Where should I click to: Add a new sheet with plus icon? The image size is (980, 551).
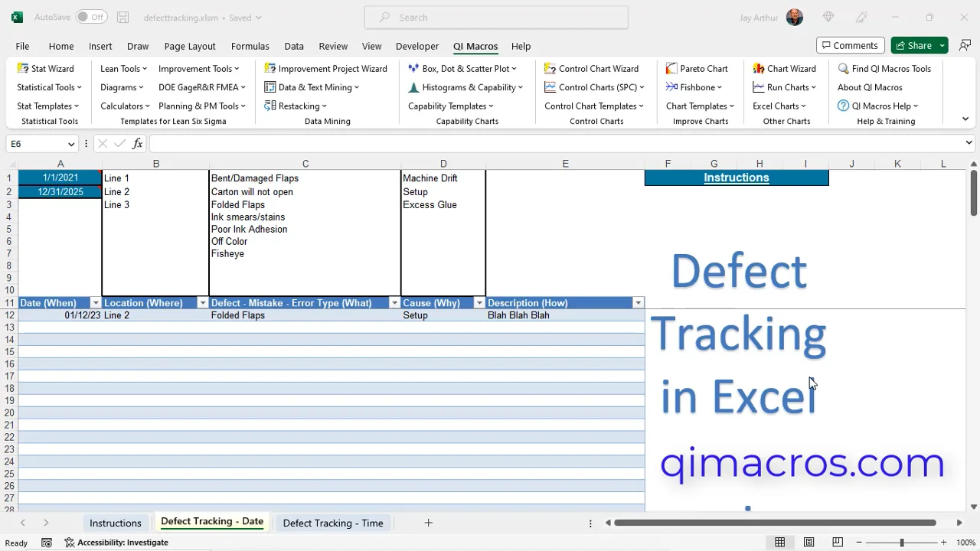tap(429, 523)
